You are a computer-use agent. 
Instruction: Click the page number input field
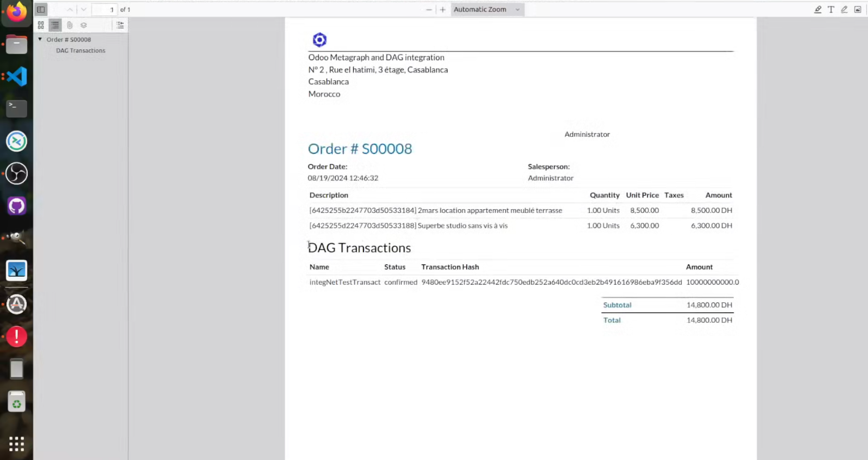(x=105, y=9)
